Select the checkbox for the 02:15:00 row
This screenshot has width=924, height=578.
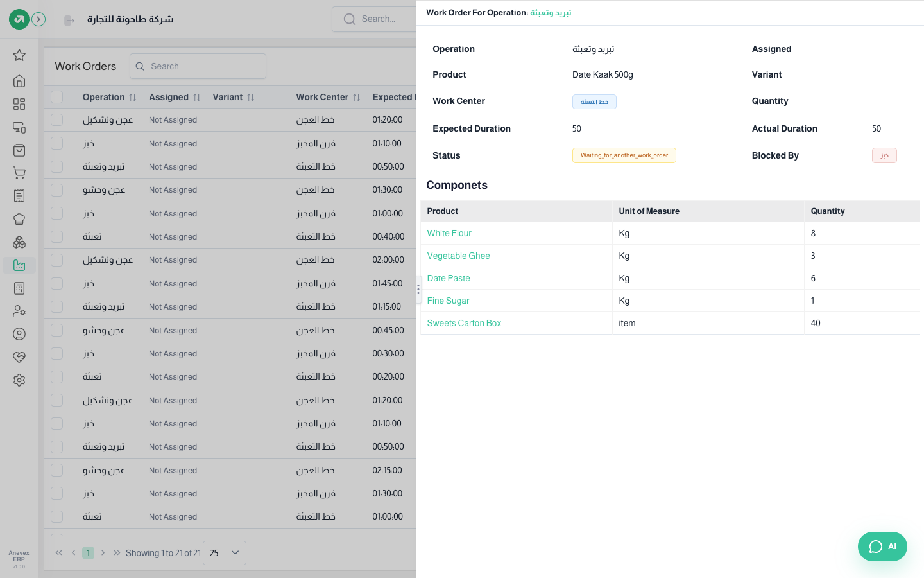point(57,470)
